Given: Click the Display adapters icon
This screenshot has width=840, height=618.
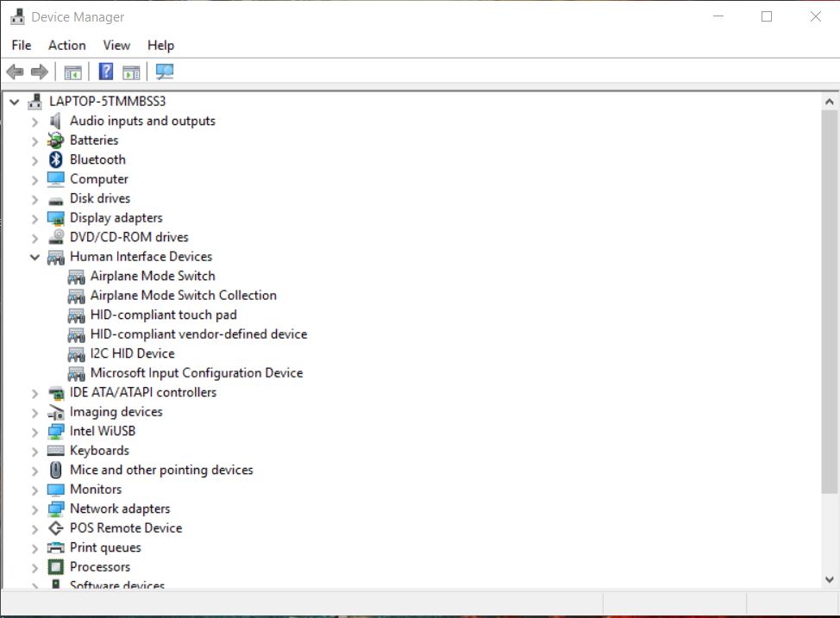Looking at the screenshot, I should 56,218.
